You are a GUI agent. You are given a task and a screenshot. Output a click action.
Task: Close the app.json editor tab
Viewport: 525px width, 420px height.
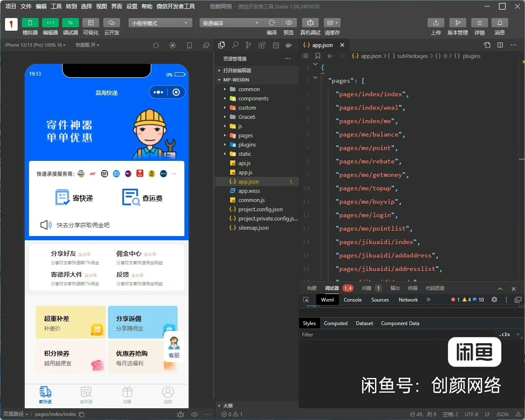pos(342,45)
